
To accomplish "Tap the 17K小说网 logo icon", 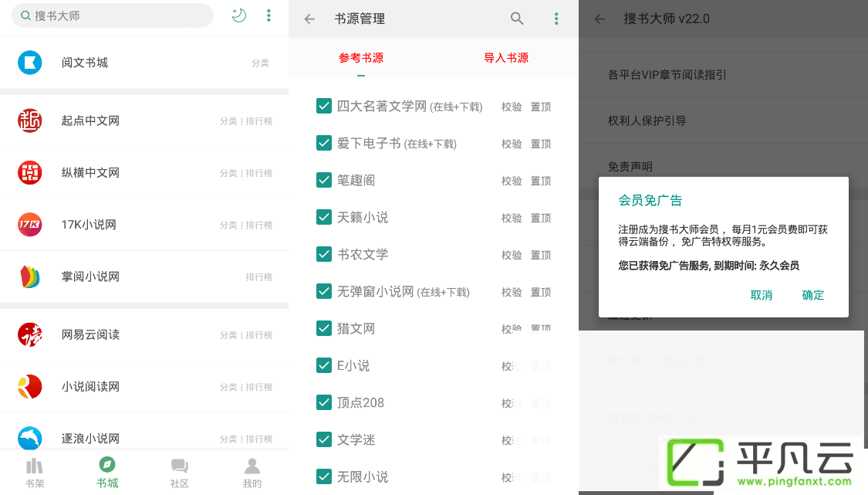I will (x=30, y=225).
